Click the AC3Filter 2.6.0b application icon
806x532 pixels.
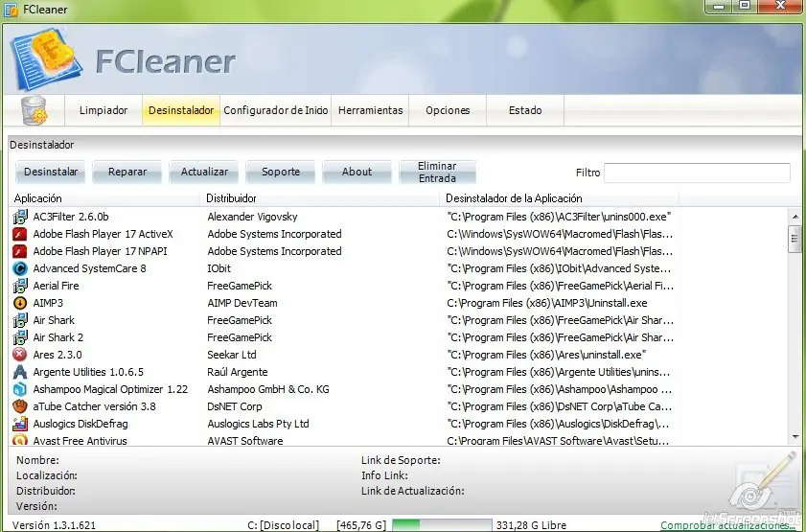(20, 217)
